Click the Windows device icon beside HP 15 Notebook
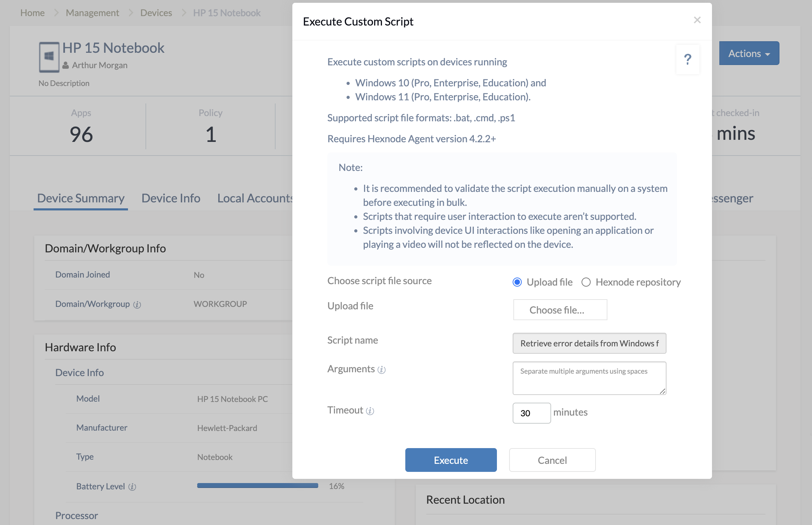 49,57
